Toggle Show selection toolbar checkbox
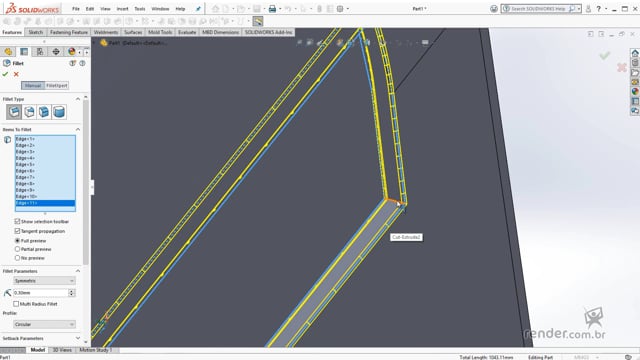The width and height of the screenshot is (640, 360). [x=17, y=221]
